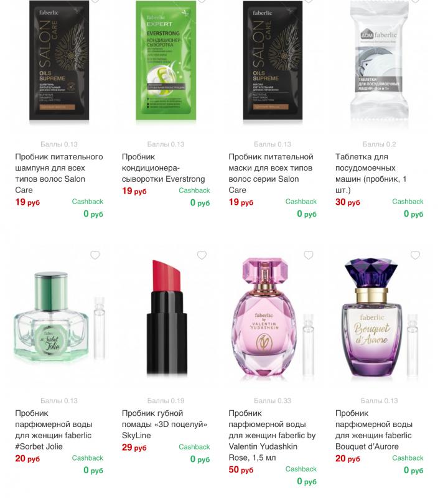Screen dimensions: 448x498
Task: Open Valentin Yudashkin Rose 1,5 мл title
Action: 272,435
